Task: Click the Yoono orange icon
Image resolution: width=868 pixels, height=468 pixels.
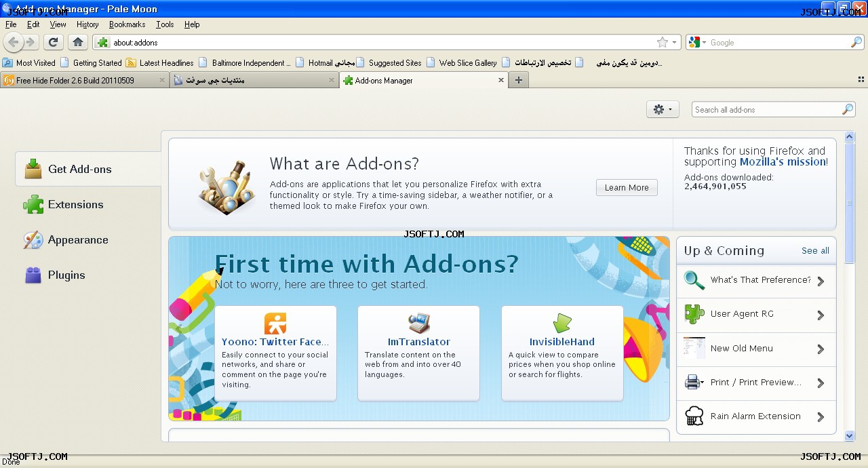Action: (x=275, y=324)
